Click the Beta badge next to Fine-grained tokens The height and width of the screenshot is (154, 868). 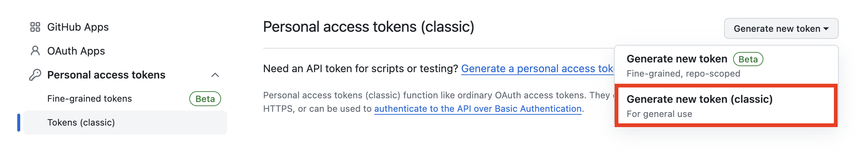click(205, 99)
